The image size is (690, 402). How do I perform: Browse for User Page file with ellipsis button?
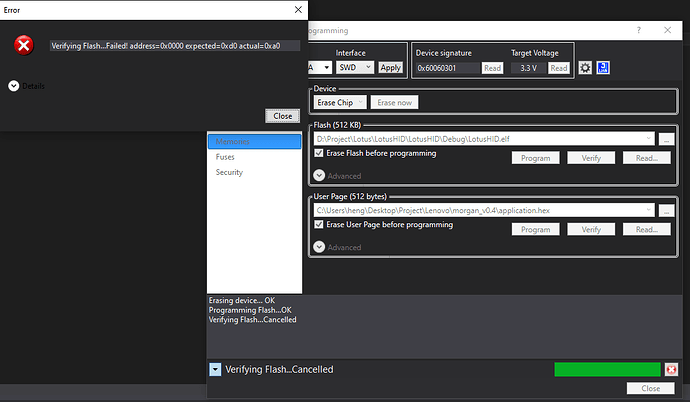[666, 210]
